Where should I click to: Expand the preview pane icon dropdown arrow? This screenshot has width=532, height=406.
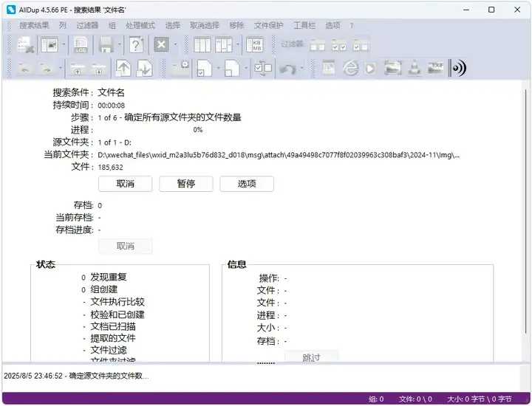[x=64, y=44]
